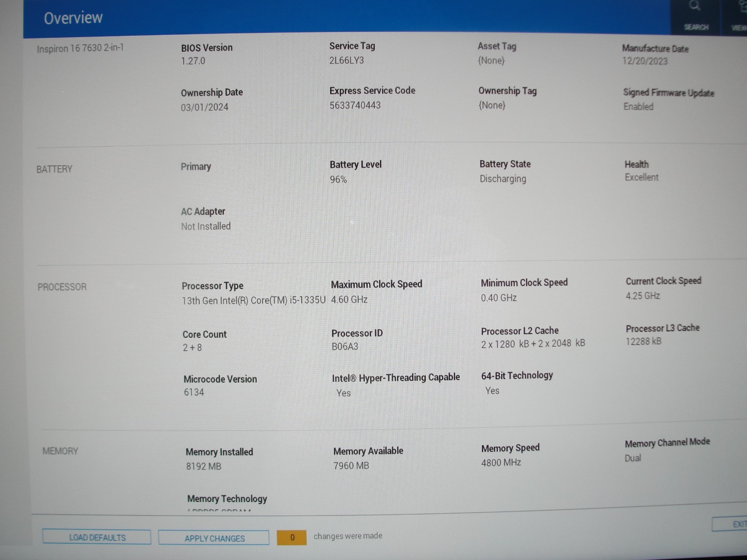Viewport: 747px width, 560px height.
Task: Select BIOS Version value 1.27.0
Action: (193, 61)
